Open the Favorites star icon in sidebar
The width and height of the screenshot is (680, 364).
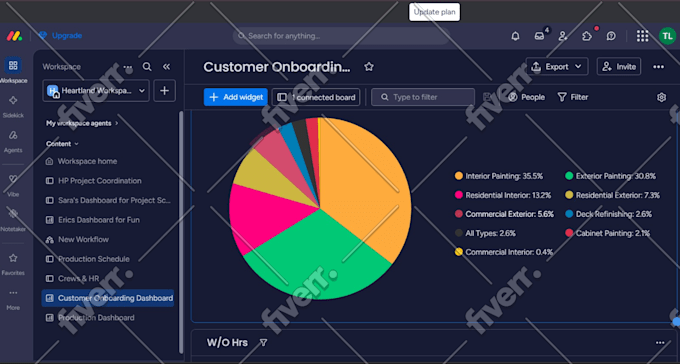(13, 258)
